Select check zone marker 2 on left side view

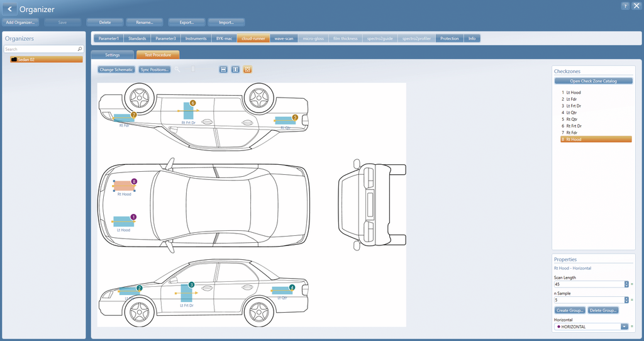[140, 288]
